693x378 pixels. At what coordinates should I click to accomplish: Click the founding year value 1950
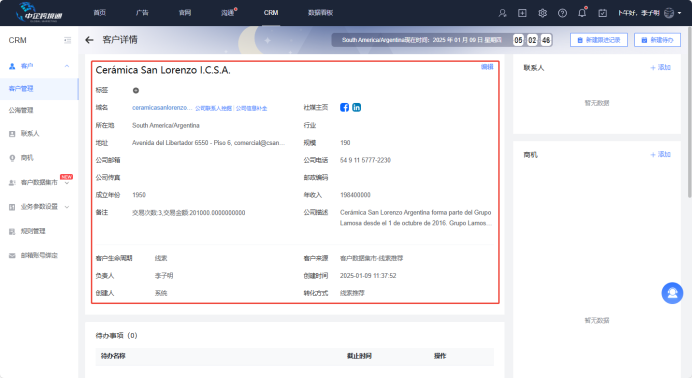coord(139,195)
